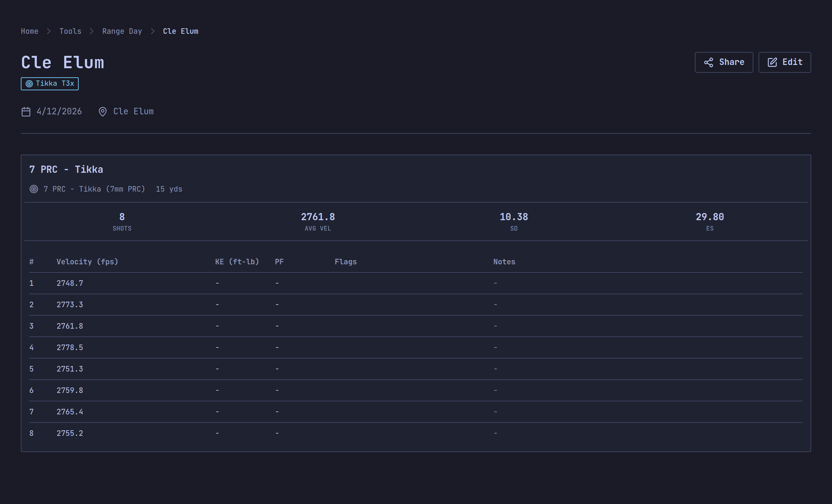Navigate to Range Day breadcrumb
The height and width of the screenshot is (504, 832).
tap(122, 31)
